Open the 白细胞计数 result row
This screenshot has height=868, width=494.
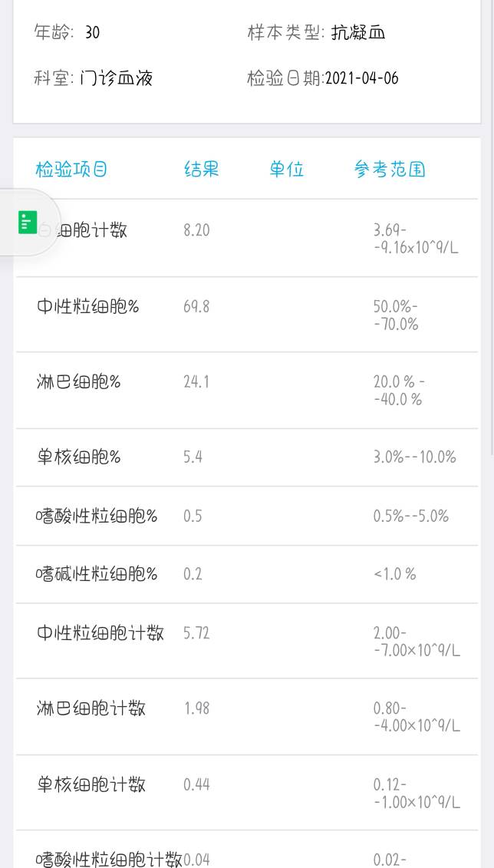(x=247, y=238)
